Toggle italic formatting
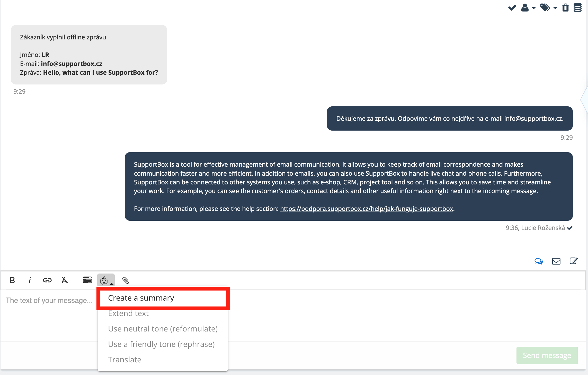 pos(30,280)
